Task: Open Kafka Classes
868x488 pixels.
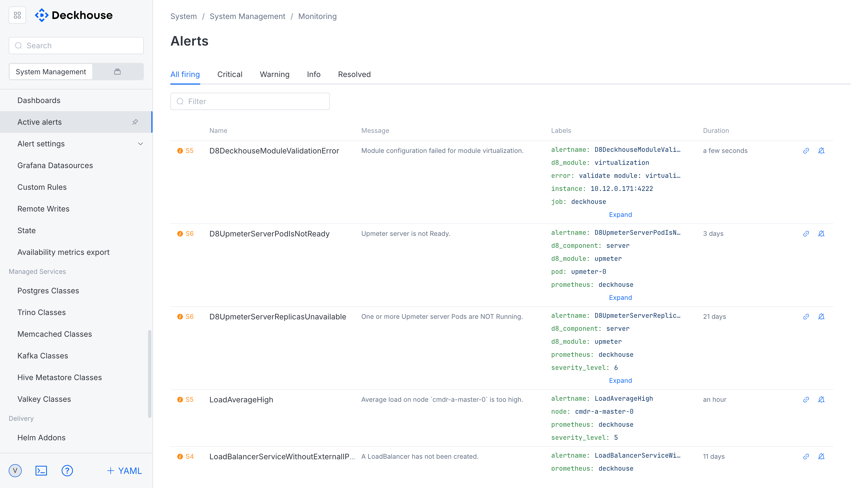Action: pos(76,356)
